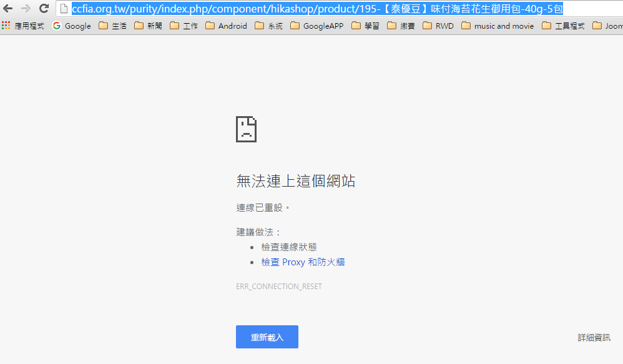Expand the music and movie folder
Image resolution: width=623 pixels, height=364 pixels.
[498, 26]
